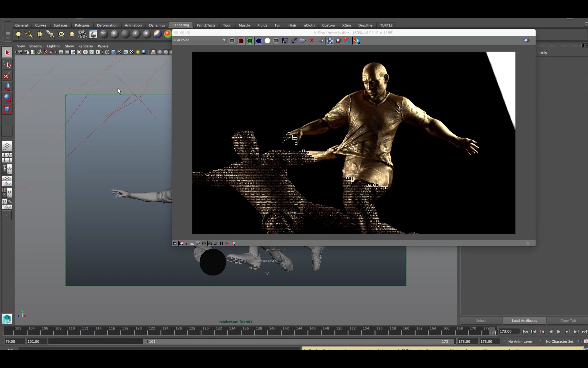
Task: Toggle alpha channel white circle
Action: click(267, 41)
